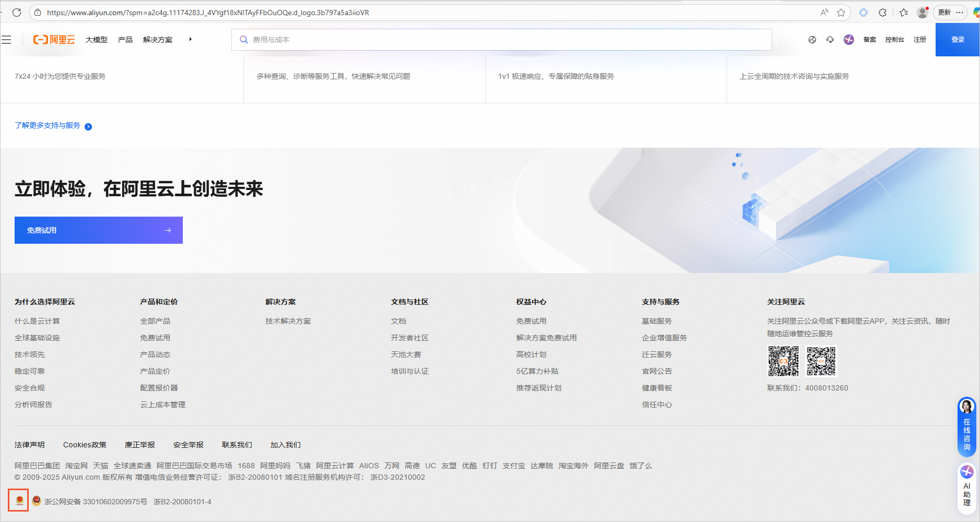980x522 pixels.
Task: Run a search with the magnifier icon
Action: coord(243,40)
